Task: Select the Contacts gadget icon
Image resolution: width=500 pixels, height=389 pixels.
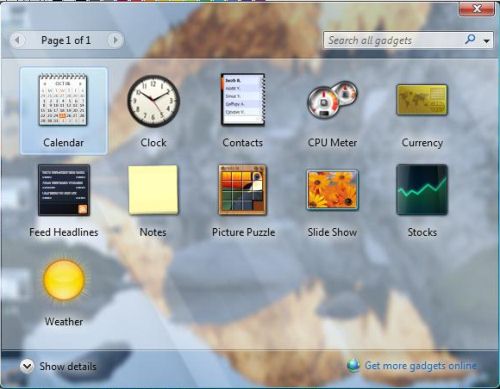Action: 243,100
